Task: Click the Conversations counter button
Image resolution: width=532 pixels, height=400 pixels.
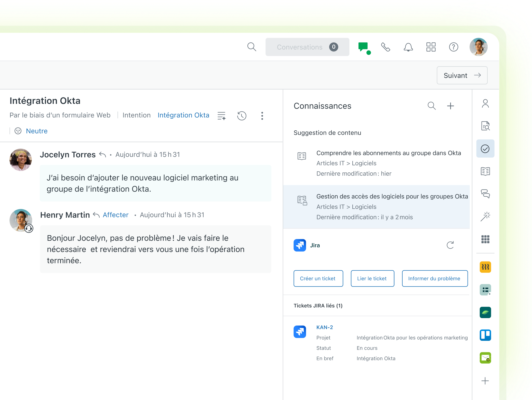Action: point(307,47)
